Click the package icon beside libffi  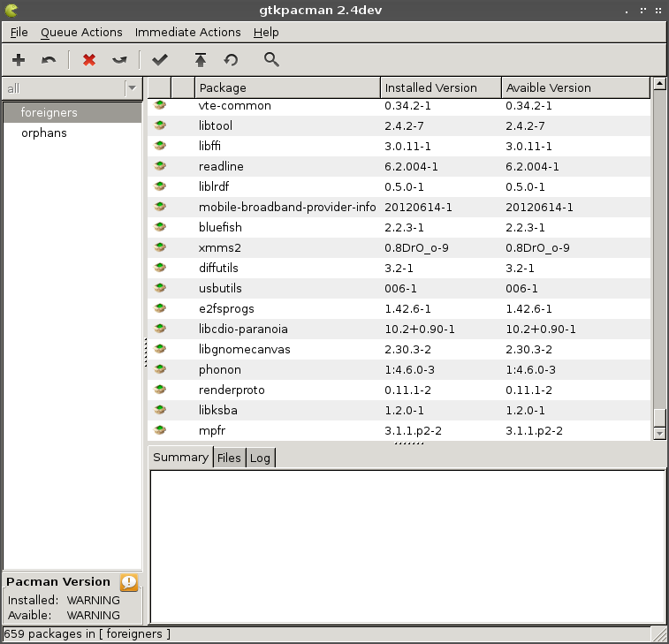160,146
